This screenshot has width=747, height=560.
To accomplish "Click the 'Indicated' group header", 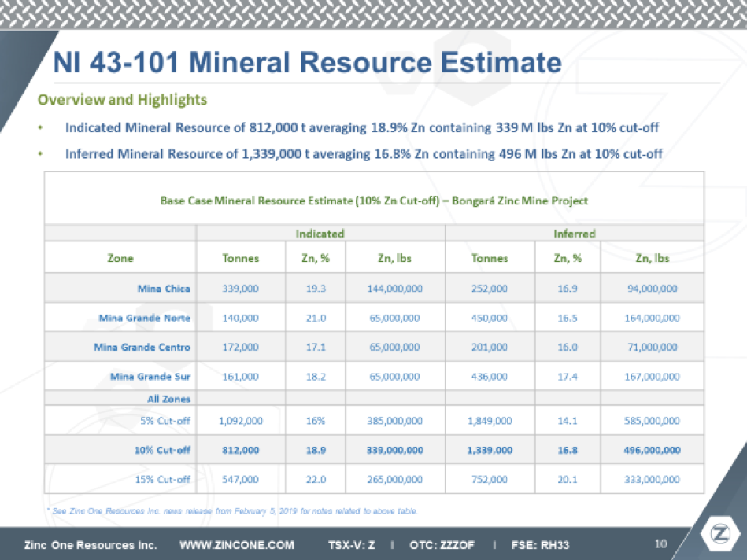I will click(x=320, y=234).
